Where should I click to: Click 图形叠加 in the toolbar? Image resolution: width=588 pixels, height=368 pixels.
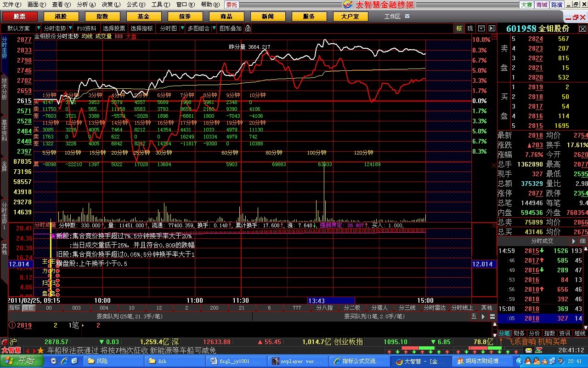coord(231,29)
